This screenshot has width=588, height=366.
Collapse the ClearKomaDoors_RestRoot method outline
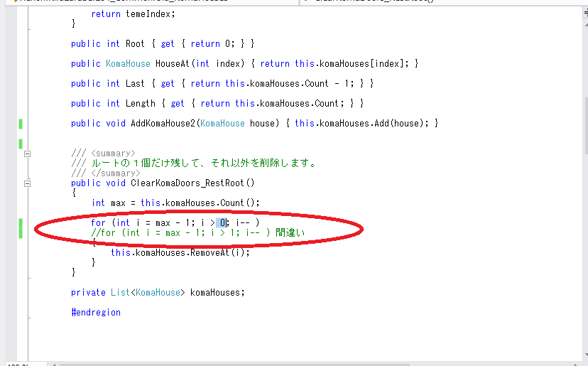click(27, 183)
